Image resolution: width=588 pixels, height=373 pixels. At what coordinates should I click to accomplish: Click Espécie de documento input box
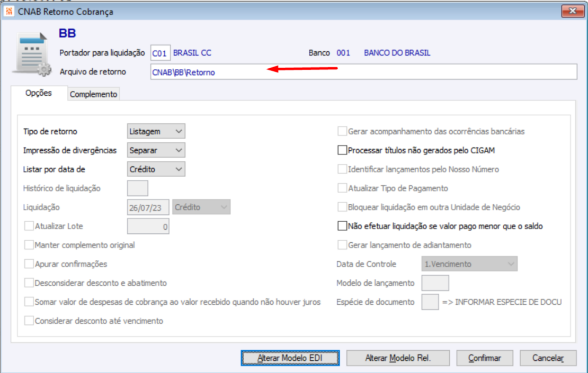[x=430, y=302]
